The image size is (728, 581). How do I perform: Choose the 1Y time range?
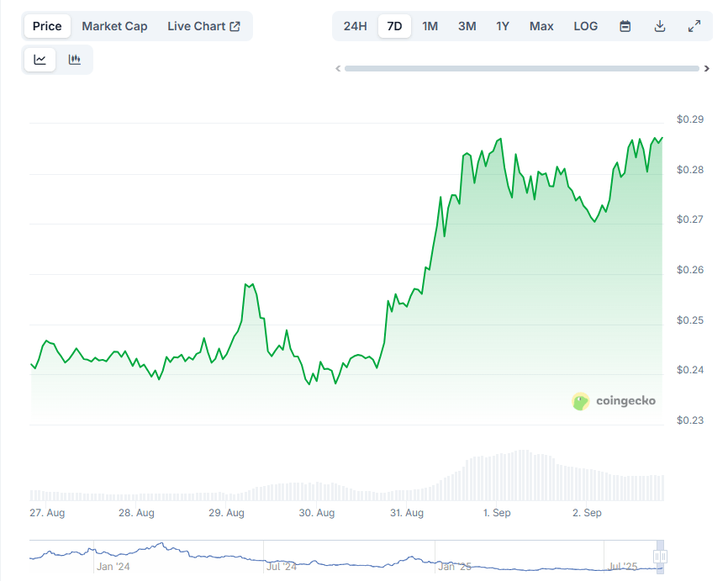(503, 26)
